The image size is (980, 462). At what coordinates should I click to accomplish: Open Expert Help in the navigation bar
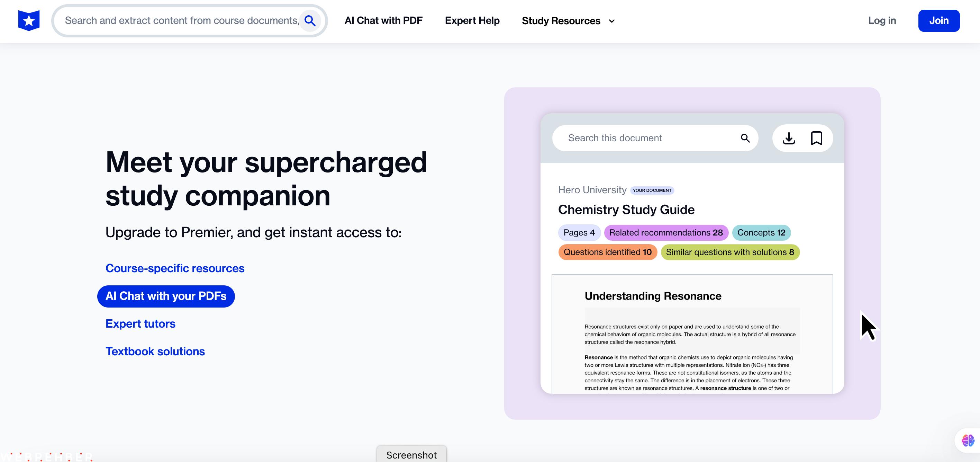click(x=472, y=20)
